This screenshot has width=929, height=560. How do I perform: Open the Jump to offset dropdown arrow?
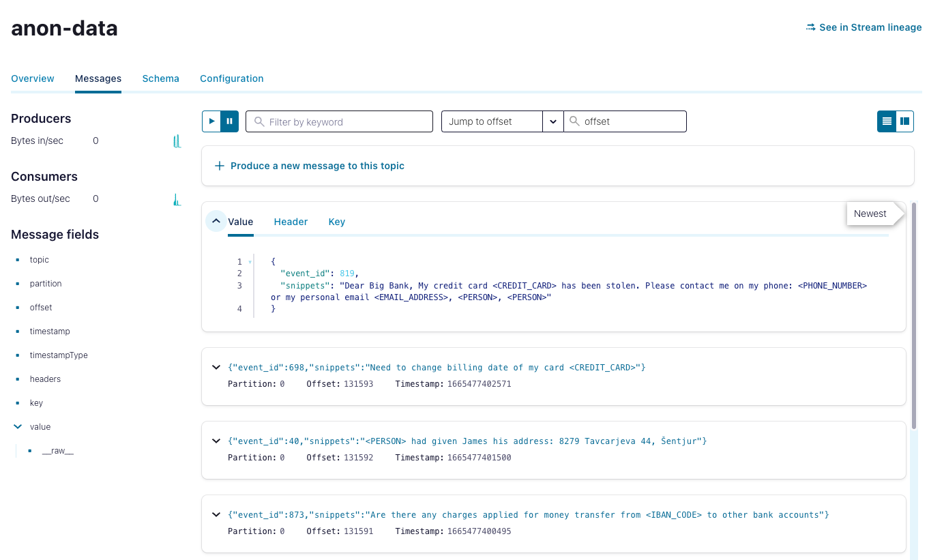tap(552, 121)
